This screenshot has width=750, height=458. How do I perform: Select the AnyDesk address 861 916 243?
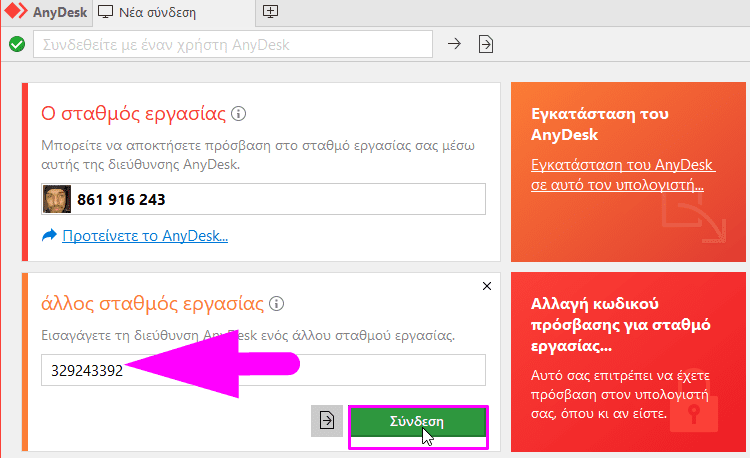click(121, 199)
